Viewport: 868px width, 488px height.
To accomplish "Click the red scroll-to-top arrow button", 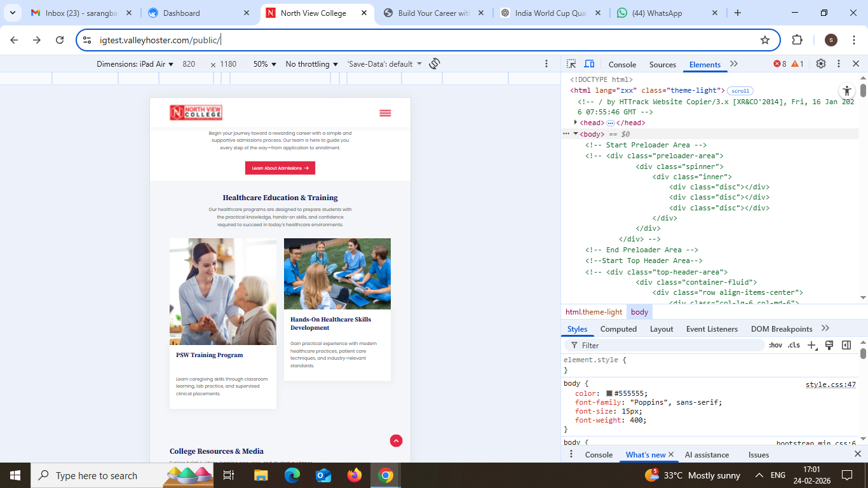I will point(396,440).
